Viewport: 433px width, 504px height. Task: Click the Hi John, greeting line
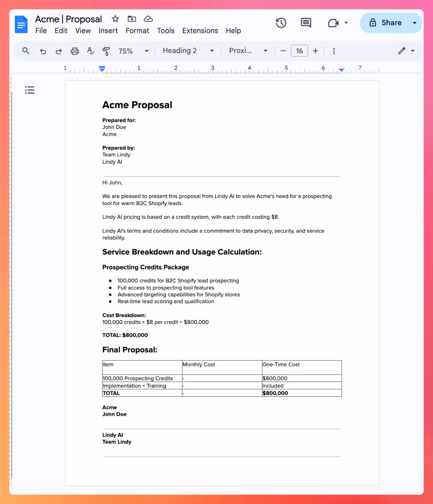[112, 182]
